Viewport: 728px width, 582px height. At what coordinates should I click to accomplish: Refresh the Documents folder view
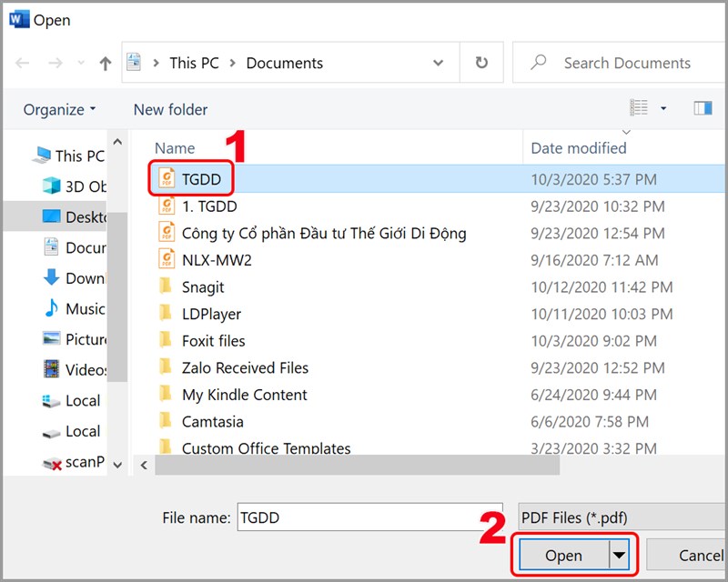481,62
